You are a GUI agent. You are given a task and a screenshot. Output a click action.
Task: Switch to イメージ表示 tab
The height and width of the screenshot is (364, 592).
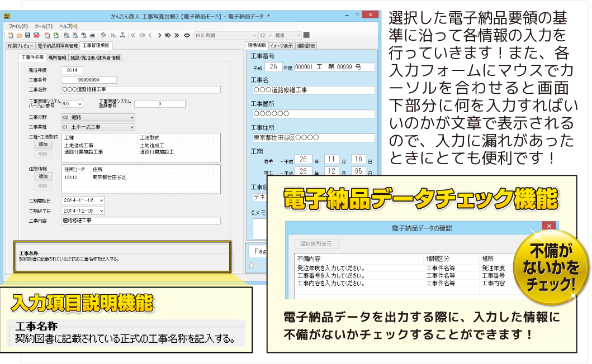point(281,46)
